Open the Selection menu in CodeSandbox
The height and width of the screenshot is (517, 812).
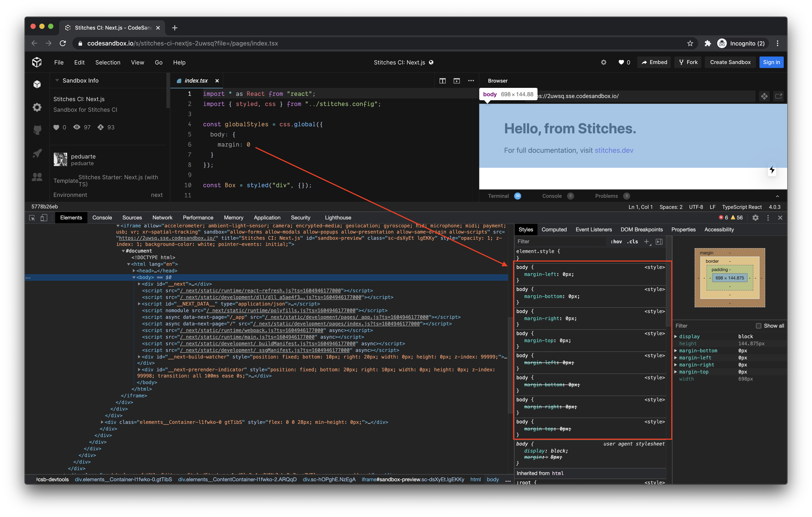pyautogui.click(x=108, y=62)
